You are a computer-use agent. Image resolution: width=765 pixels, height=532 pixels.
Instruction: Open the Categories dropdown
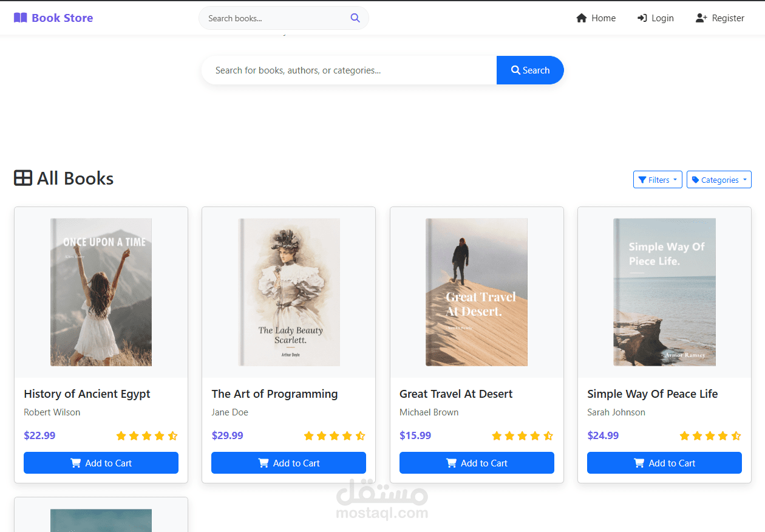pyautogui.click(x=719, y=179)
